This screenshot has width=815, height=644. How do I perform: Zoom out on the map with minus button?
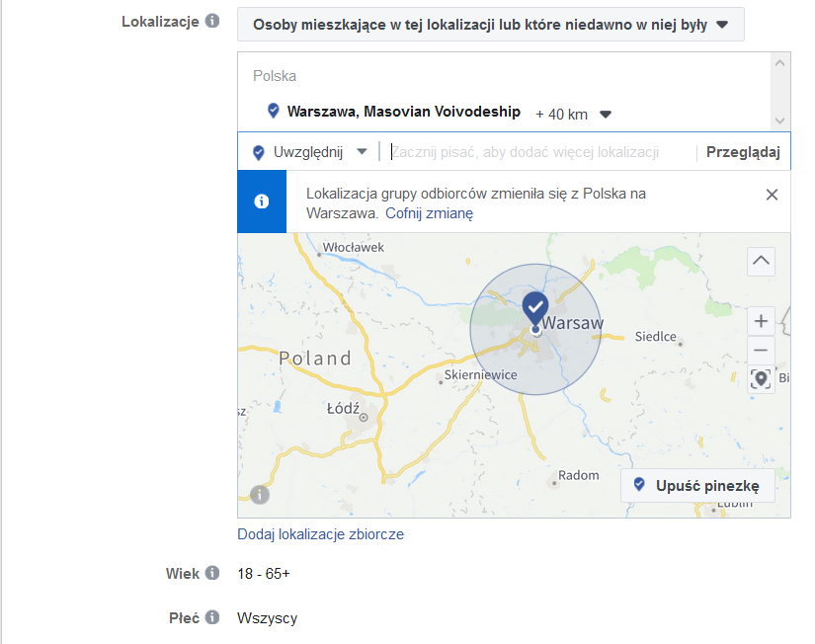(x=761, y=350)
